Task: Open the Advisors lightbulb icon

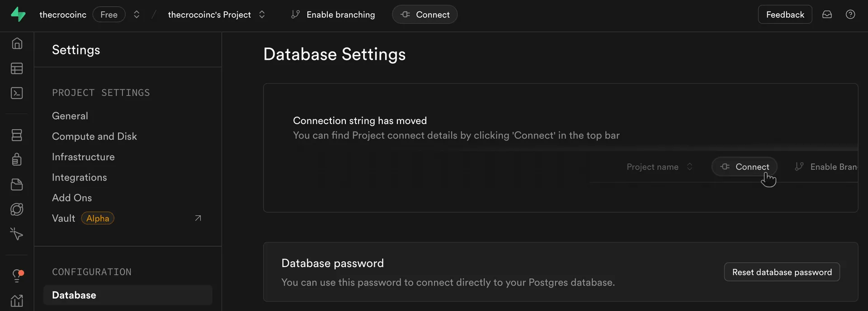Action: (17, 275)
